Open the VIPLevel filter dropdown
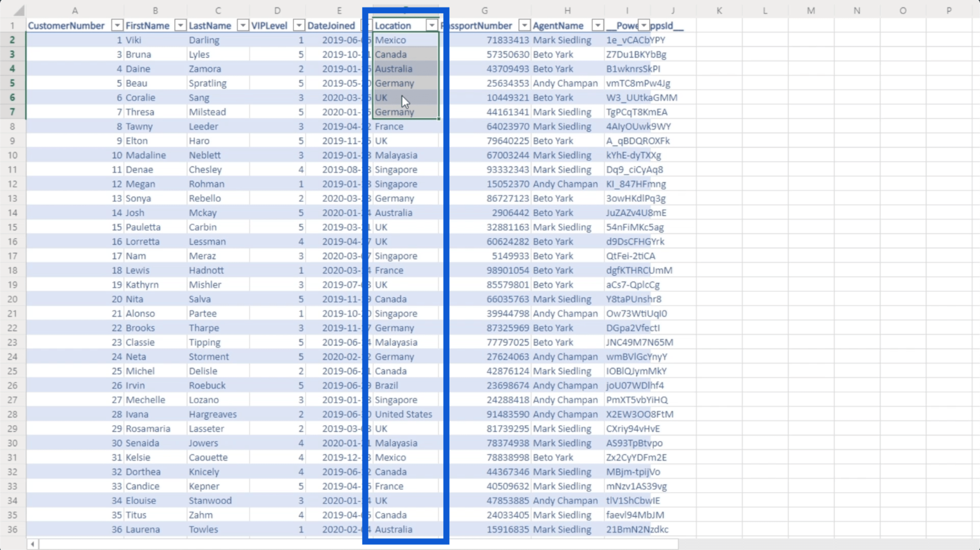980x550 pixels. click(x=299, y=25)
